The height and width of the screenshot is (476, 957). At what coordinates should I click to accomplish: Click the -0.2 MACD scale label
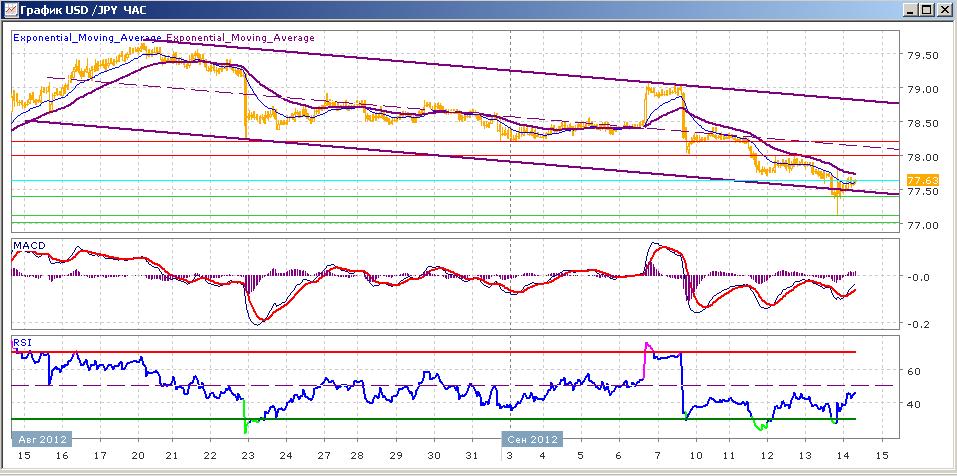pyautogui.click(x=916, y=324)
